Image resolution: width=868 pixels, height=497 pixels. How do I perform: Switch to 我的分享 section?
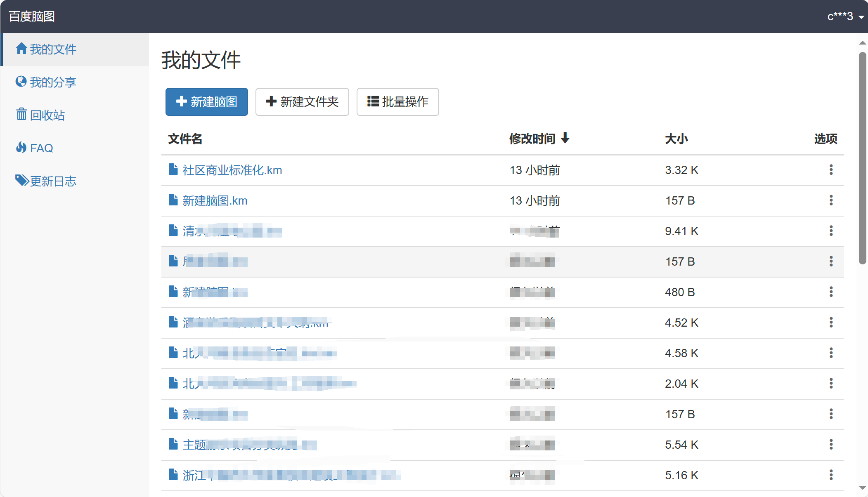tap(53, 82)
